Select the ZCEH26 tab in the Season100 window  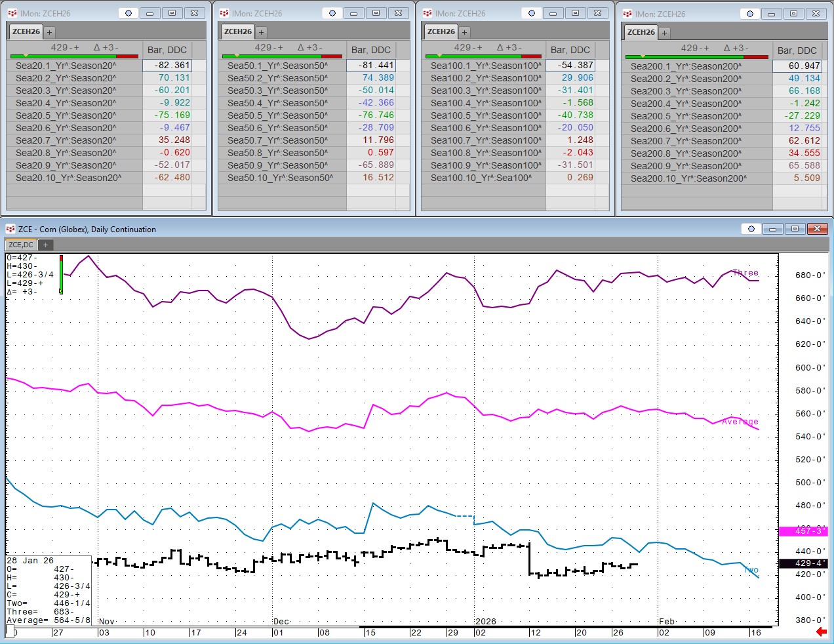tap(441, 31)
